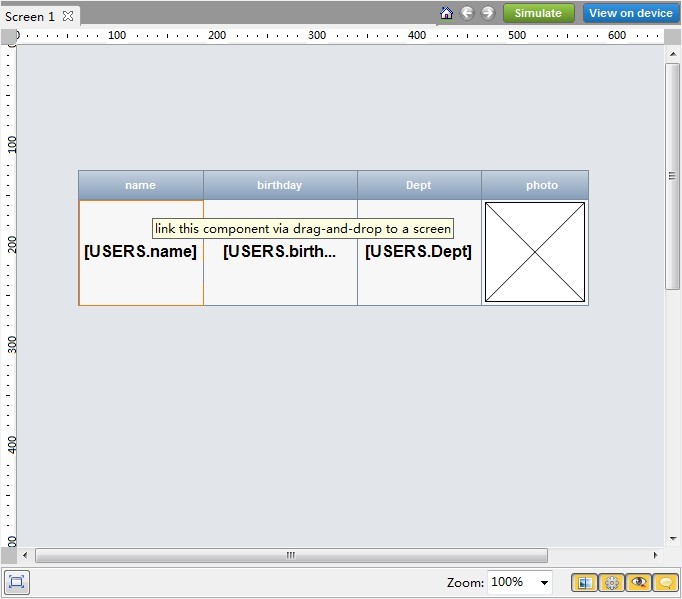Viewport: 682px width, 599px height.
Task: Select the photo image placeholder cell
Action: (x=535, y=252)
